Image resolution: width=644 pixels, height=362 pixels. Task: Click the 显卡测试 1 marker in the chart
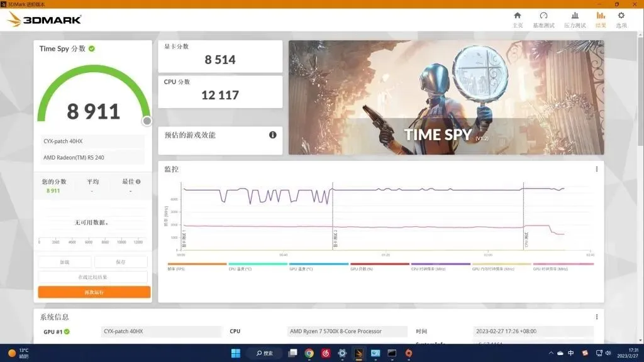[184, 238]
